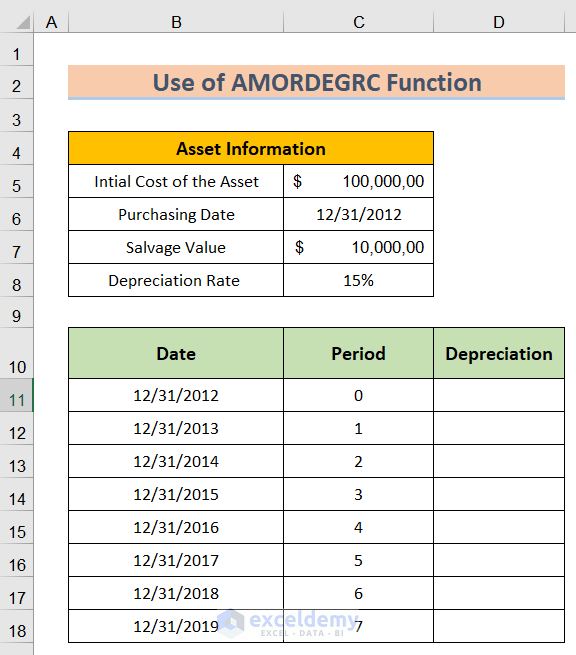Select column C header
The height and width of the screenshot is (655, 576).
(358, 22)
